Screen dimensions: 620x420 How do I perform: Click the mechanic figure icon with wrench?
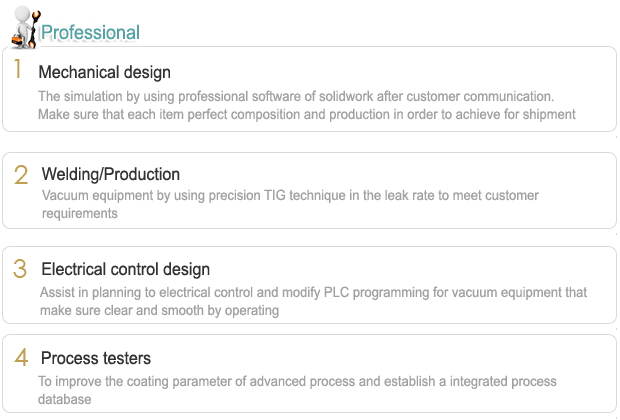point(26,27)
